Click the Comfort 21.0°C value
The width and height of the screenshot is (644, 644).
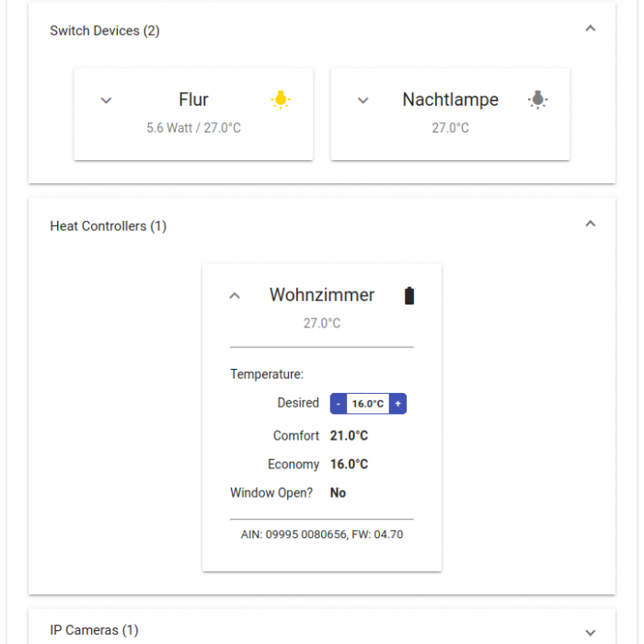pos(349,435)
